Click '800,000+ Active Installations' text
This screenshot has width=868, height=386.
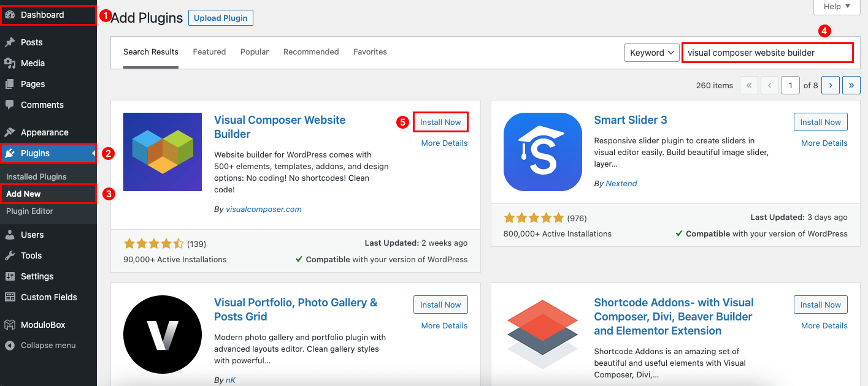point(558,233)
